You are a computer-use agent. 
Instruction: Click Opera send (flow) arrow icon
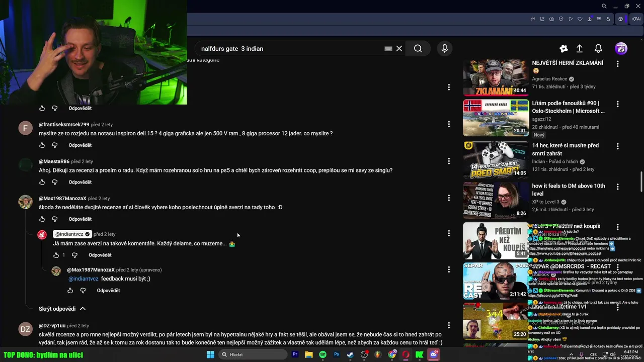point(571,19)
